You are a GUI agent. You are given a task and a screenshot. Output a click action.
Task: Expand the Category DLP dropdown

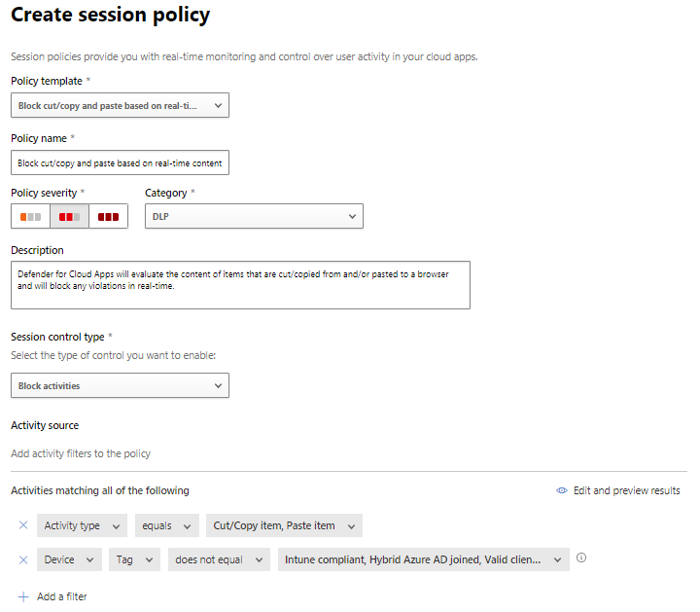[254, 216]
